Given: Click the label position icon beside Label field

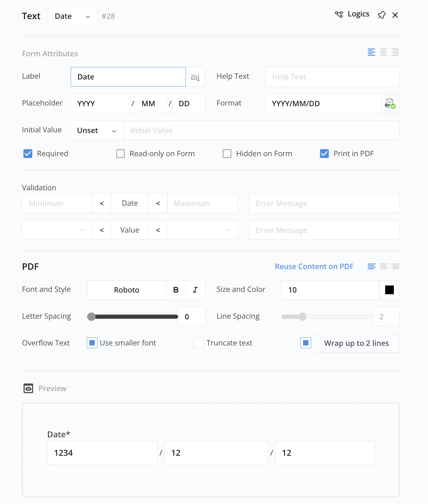Looking at the screenshot, I should [195, 77].
